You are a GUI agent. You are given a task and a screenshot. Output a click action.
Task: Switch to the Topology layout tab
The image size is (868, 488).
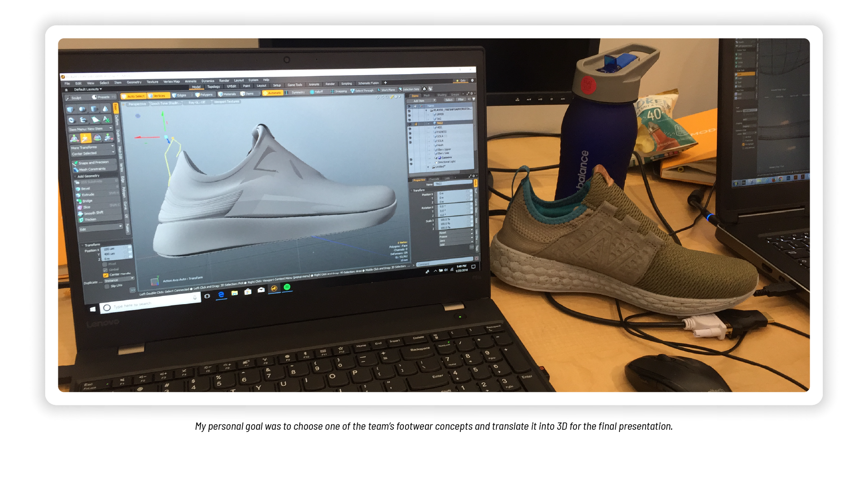point(213,87)
